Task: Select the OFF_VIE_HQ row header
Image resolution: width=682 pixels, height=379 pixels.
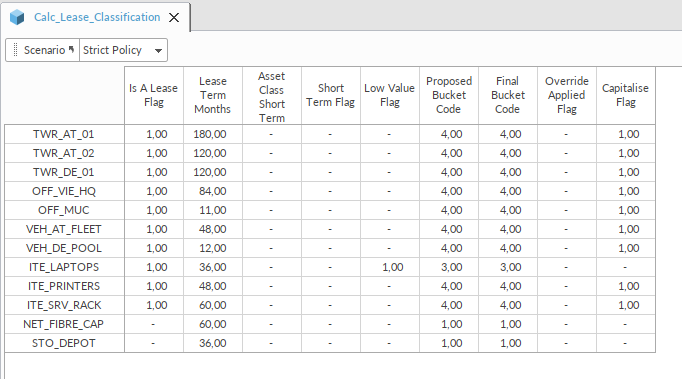Action: click(64, 191)
